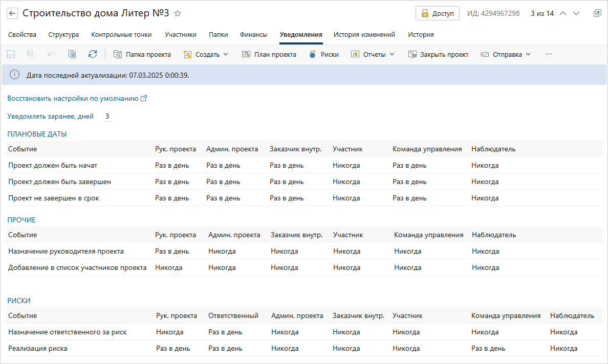Select row Проект не завершен в срок
This screenshot has height=364, width=608.
[304, 198]
